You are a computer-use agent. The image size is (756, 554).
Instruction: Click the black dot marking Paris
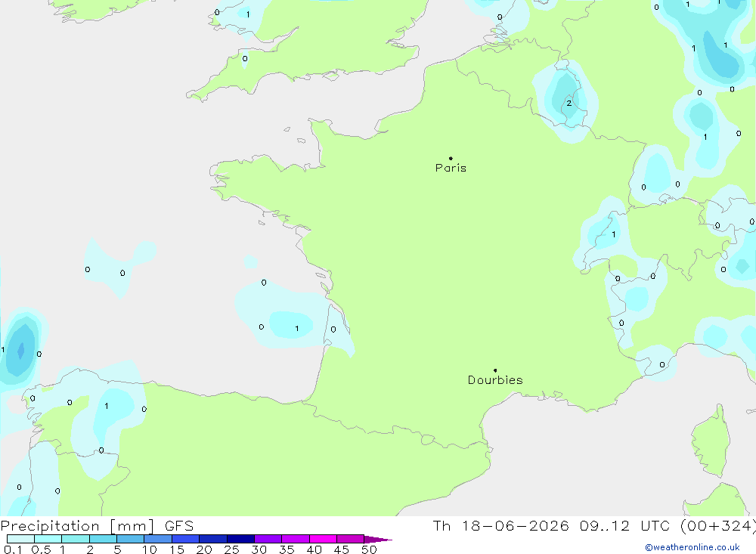pyautogui.click(x=451, y=158)
